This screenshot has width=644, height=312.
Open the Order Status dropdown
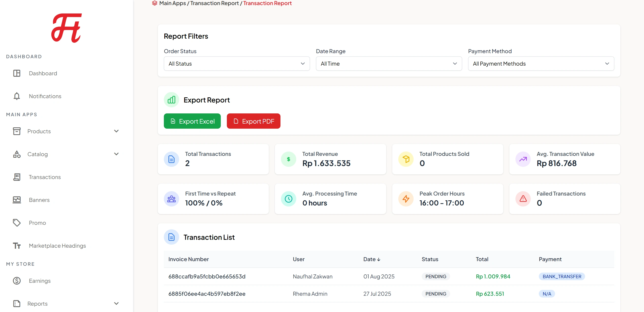237,64
